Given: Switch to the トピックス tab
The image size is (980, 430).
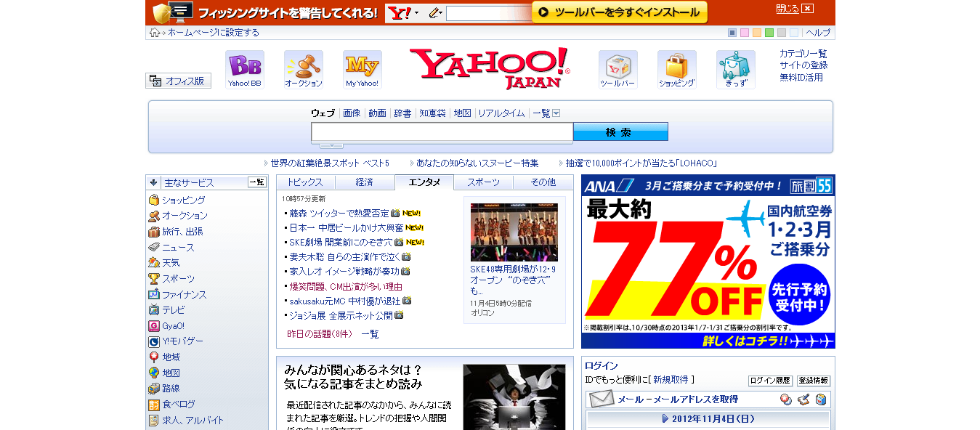Looking at the screenshot, I should [x=305, y=182].
